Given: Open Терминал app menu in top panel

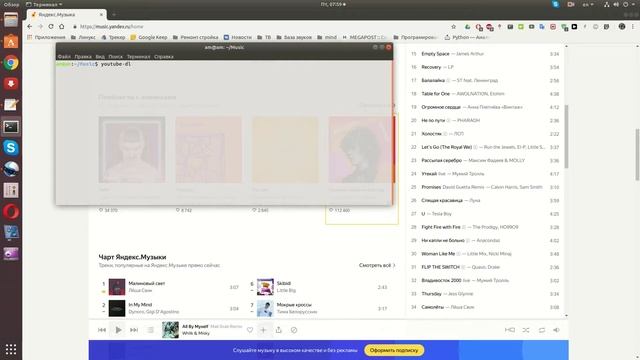Looking at the screenshot, I should click(x=44, y=4).
